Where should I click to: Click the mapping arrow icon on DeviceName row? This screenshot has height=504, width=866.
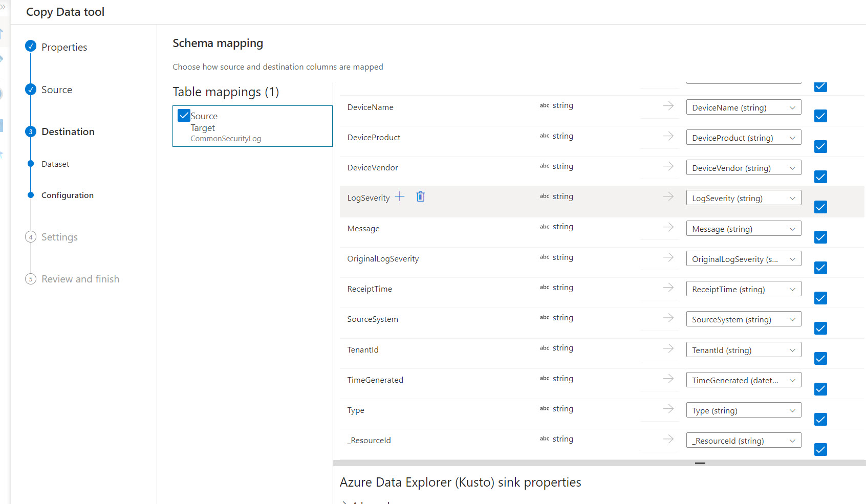pos(668,106)
